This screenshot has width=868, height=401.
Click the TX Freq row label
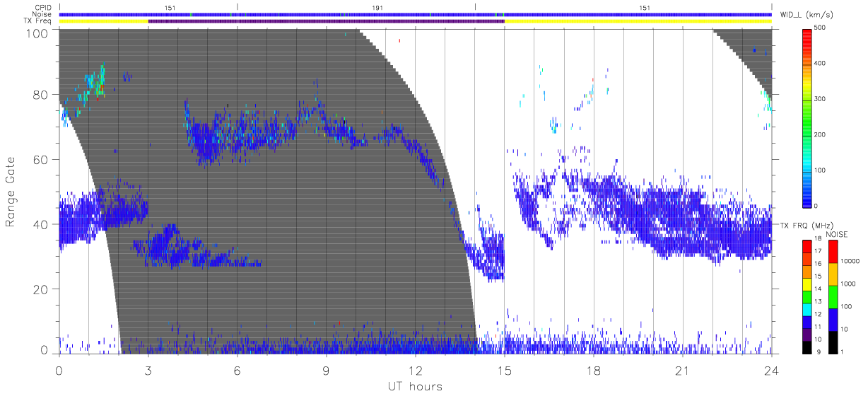click(x=38, y=21)
